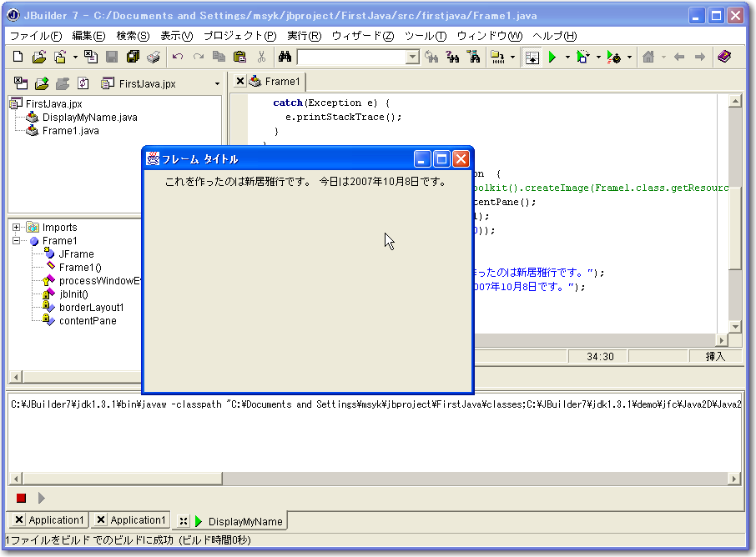Select DisplayMyName.java in project tree
756x557 pixels.
pos(89,118)
